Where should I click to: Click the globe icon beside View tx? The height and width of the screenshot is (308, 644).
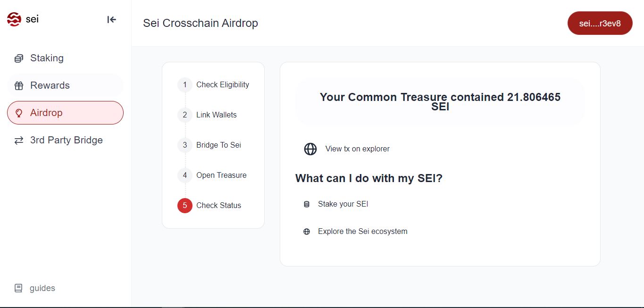[310, 149]
